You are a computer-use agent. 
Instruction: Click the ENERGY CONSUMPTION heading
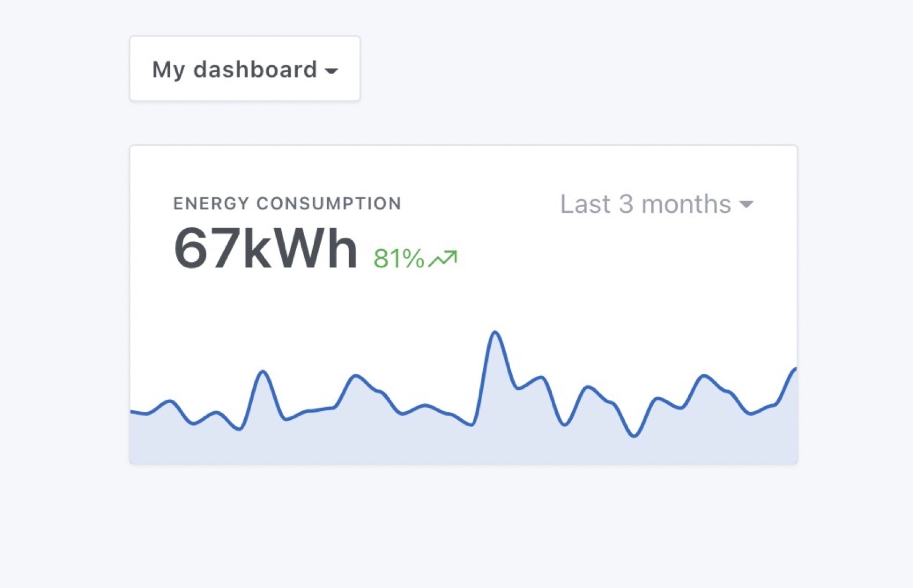point(287,204)
